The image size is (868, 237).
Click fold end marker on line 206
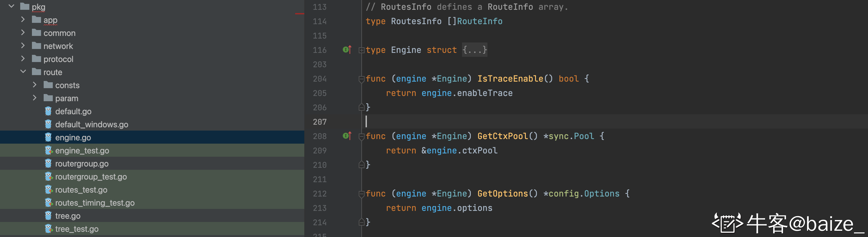pyautogui.click(x=362, y=107)
